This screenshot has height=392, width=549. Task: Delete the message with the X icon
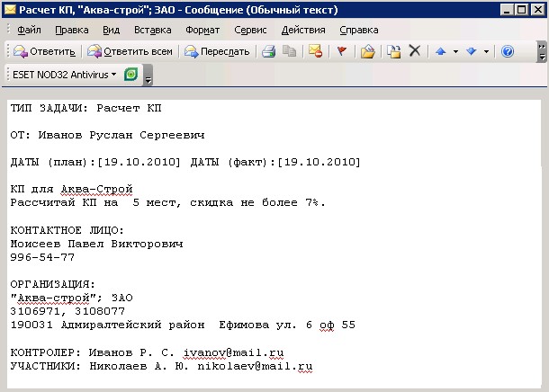415,51
